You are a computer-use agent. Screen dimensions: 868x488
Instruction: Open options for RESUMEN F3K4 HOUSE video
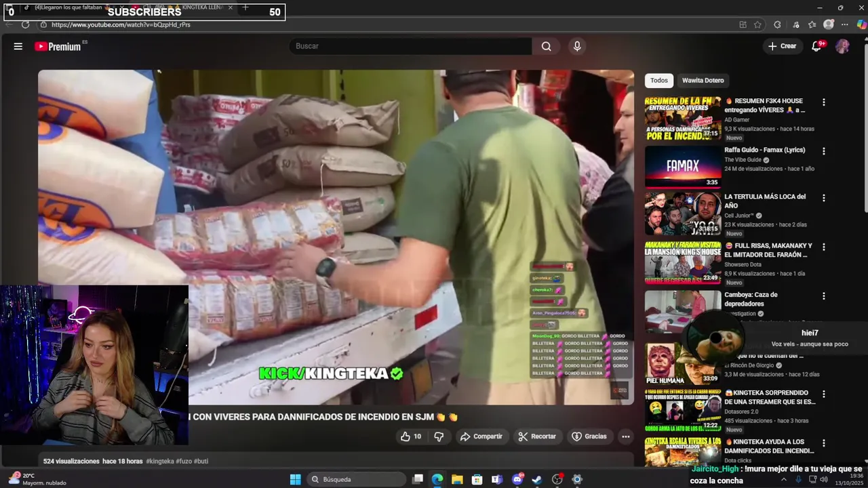(824, 102)
